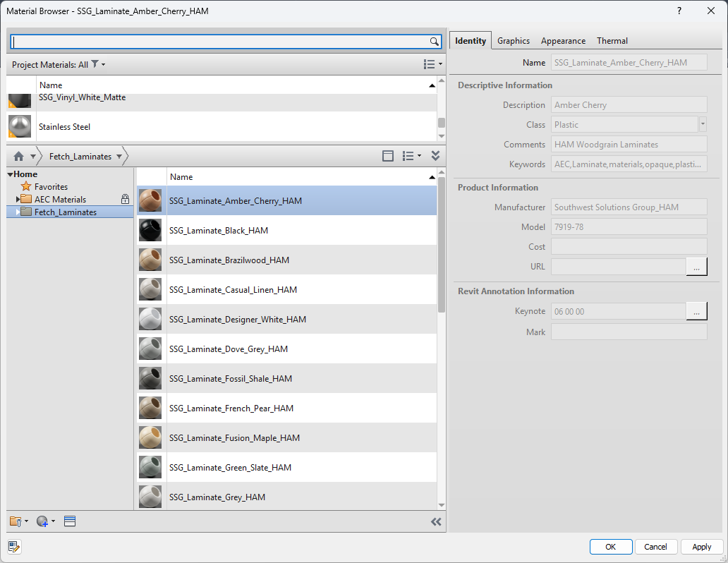Switch to the Appearance tab
This screenshot has width=728, height=563.
[x=562, y=40]
